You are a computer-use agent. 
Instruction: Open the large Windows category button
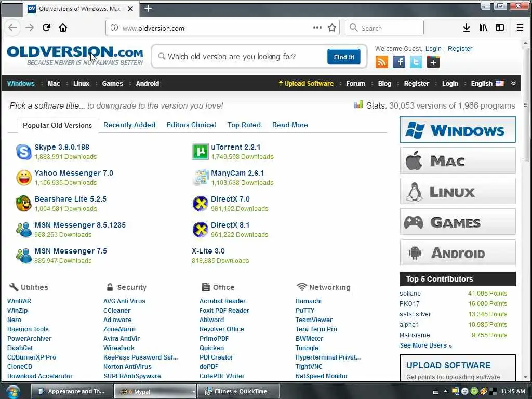click(x=458, y=130)
